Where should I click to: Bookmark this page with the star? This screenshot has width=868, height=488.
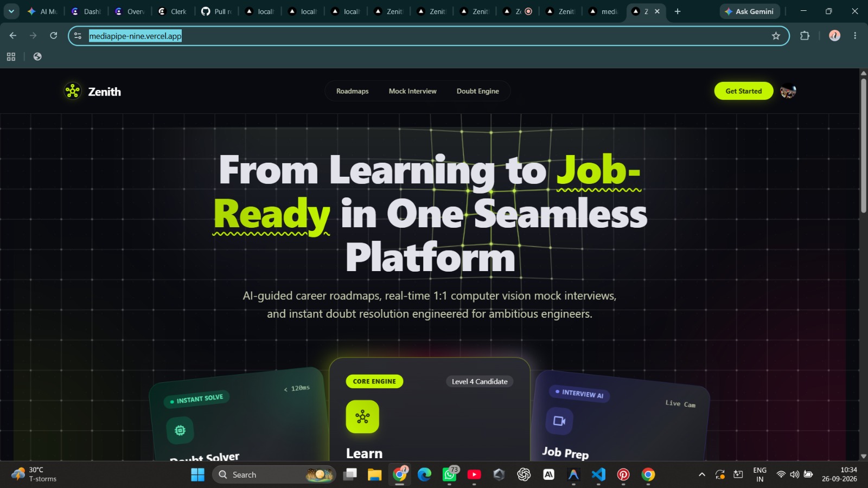pyautogui.click(x=776, y=36)
